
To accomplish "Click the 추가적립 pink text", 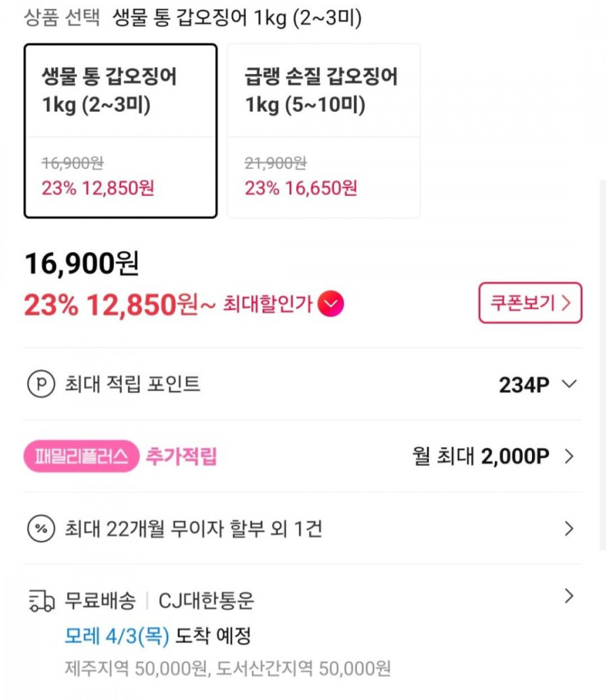I will click(181, 456).
